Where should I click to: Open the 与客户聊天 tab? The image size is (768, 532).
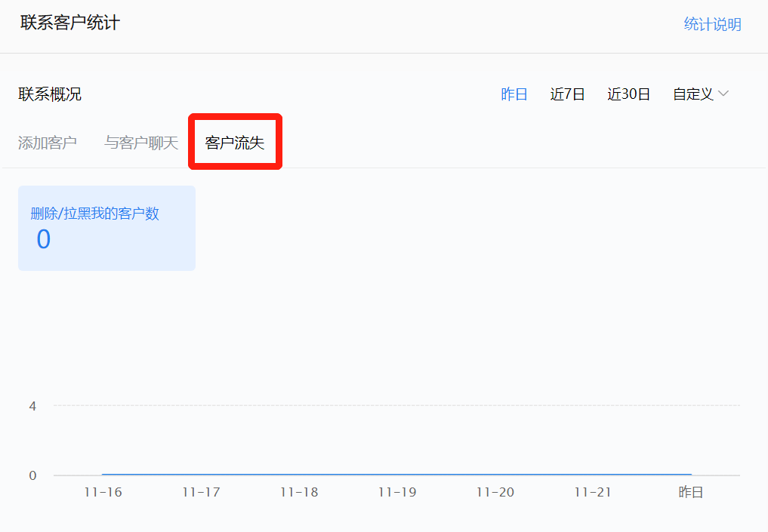click(141, 143)
